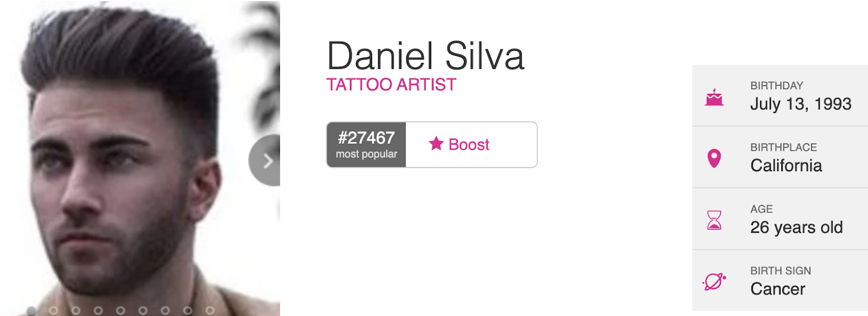Image resolution: width=868 pixels, height=316 pixels.
Task: Open the 26 years old age link
Action: coord(796,227)
